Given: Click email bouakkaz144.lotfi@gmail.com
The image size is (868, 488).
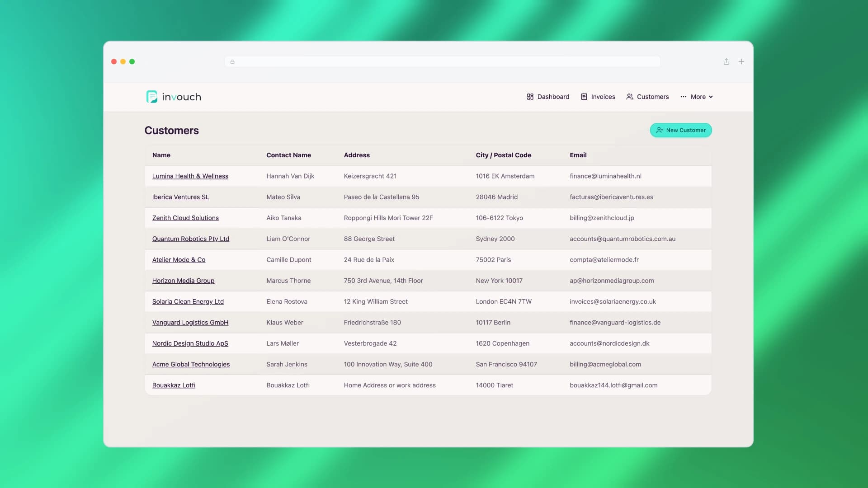Looking at the screenshot, I should tap(613, 385).
